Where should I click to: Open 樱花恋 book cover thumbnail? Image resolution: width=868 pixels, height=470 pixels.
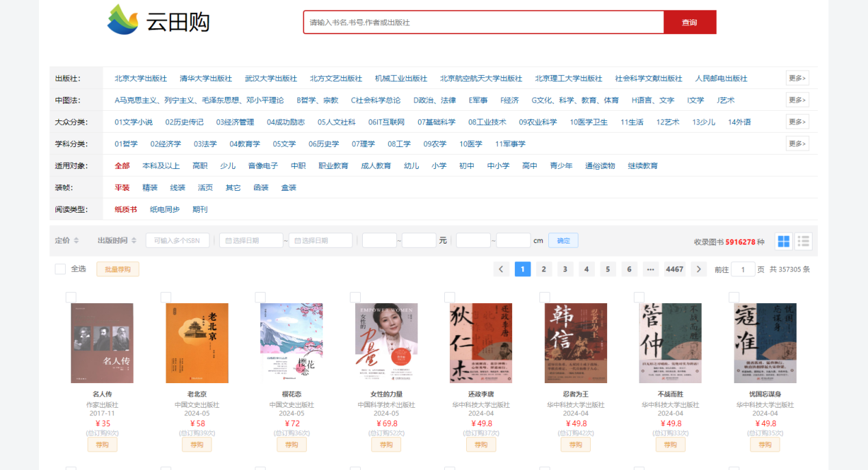(x=291, y=343)
